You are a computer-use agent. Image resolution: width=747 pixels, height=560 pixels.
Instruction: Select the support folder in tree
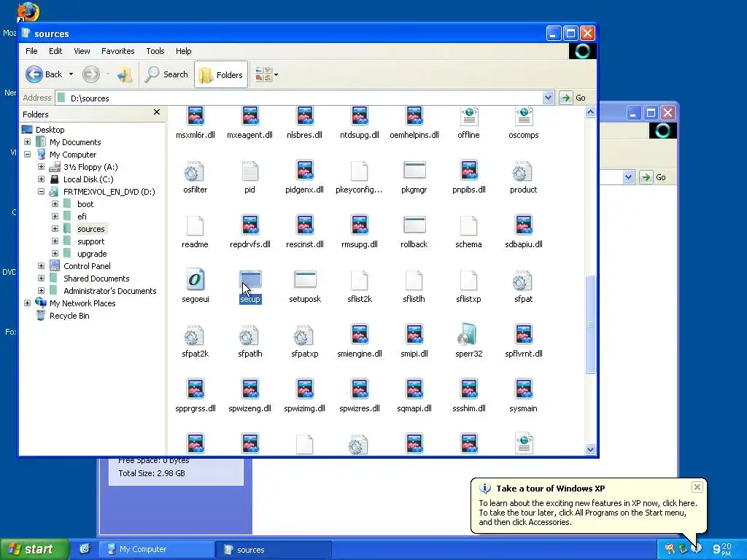[x=90, y=241]
